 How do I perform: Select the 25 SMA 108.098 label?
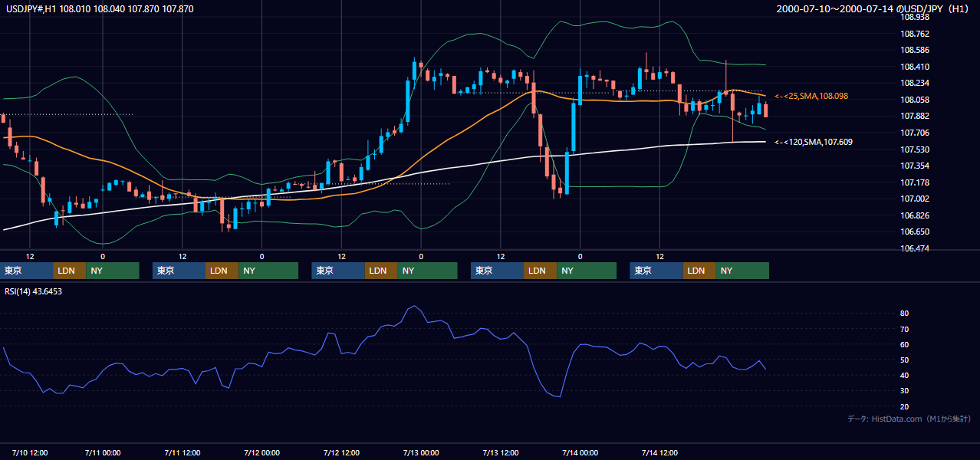[811, 97]
